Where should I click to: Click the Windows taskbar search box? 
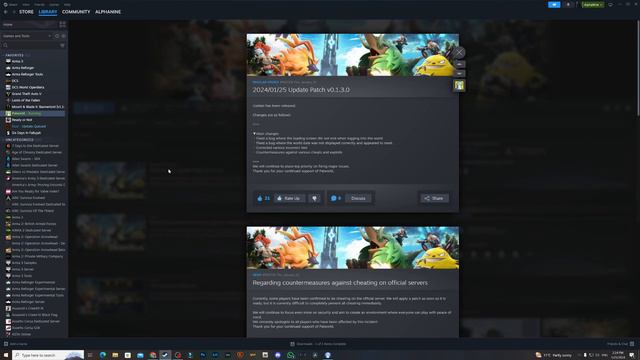coord(48,355)
